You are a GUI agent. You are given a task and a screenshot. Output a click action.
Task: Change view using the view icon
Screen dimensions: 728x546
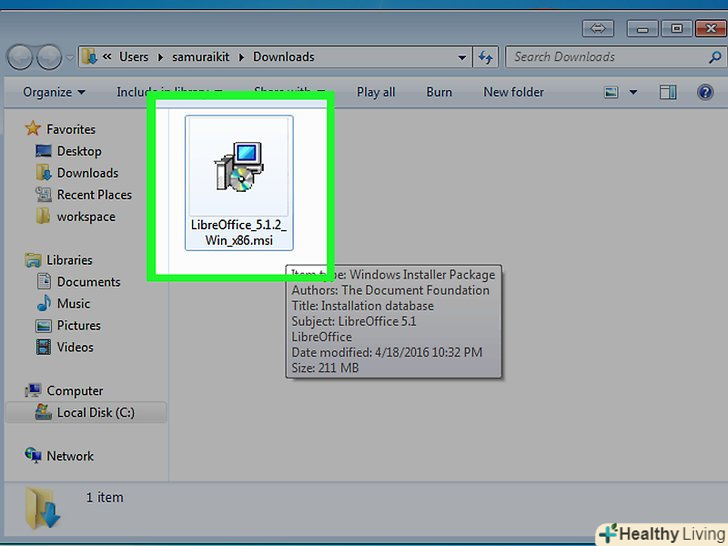pyautogui.click(x=611, y=92)
